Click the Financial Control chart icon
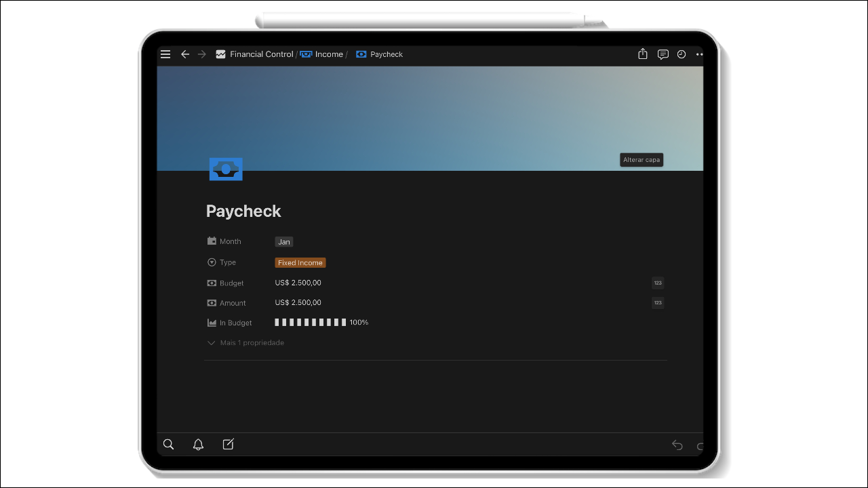The width and height of the screenshot is (868, 488). click(x=220, y=54)
